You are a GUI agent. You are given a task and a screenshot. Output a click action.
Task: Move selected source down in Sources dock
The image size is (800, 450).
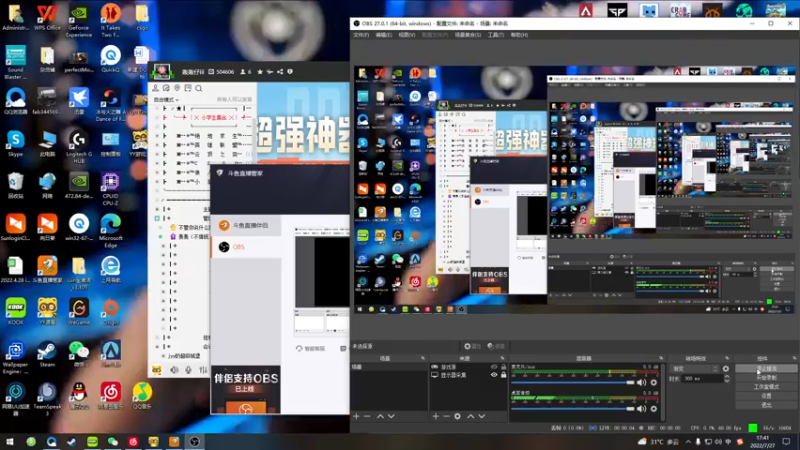tap(482, 416)
